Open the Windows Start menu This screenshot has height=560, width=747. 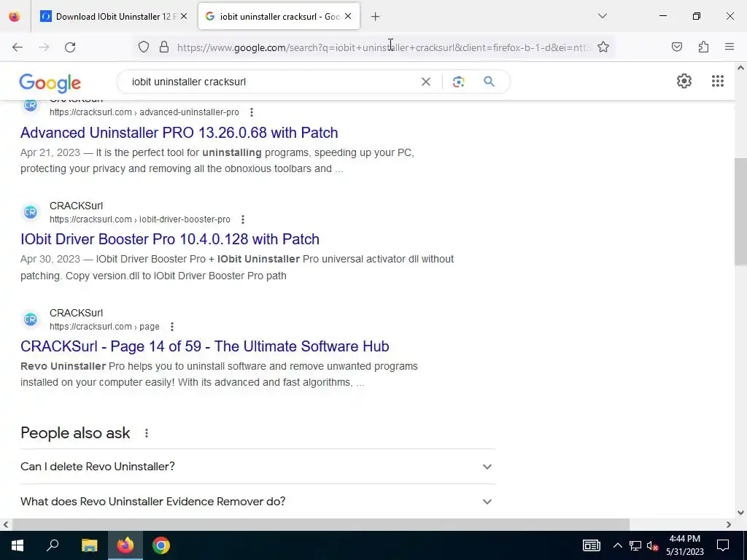coord(18,545)
